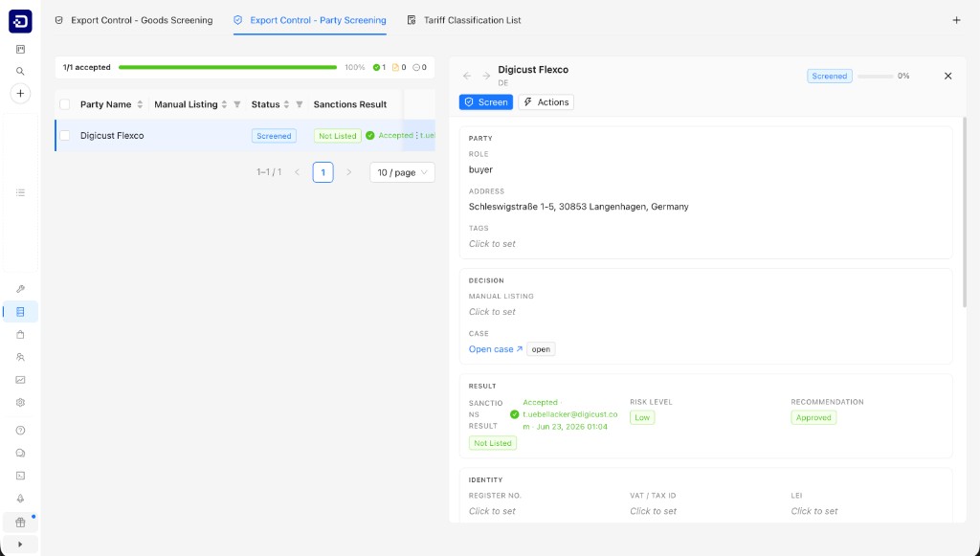Filter the Manual Listing column
This screenshot has width=980, height=556.
pos(237,104)
